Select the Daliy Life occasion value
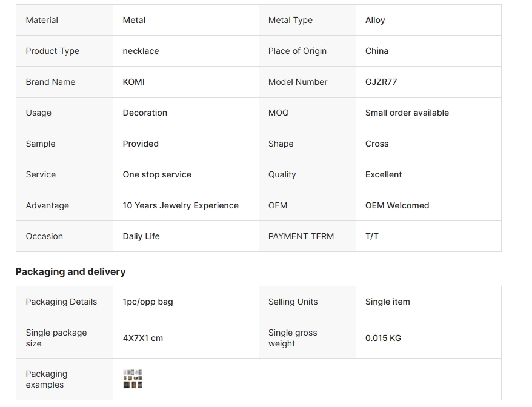Screen dimensions: 532x407 point(141,236)
